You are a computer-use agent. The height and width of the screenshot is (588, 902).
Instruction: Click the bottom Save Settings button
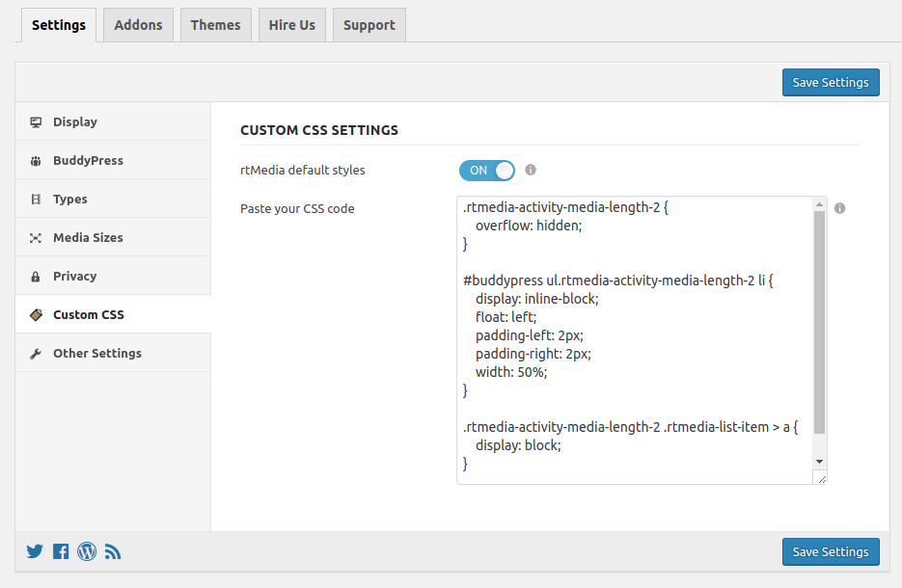831,552
